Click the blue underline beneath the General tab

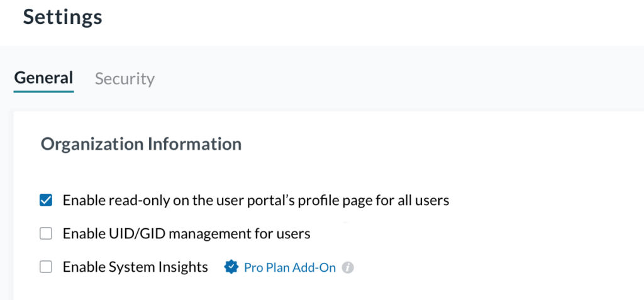(x=43, y=92)
